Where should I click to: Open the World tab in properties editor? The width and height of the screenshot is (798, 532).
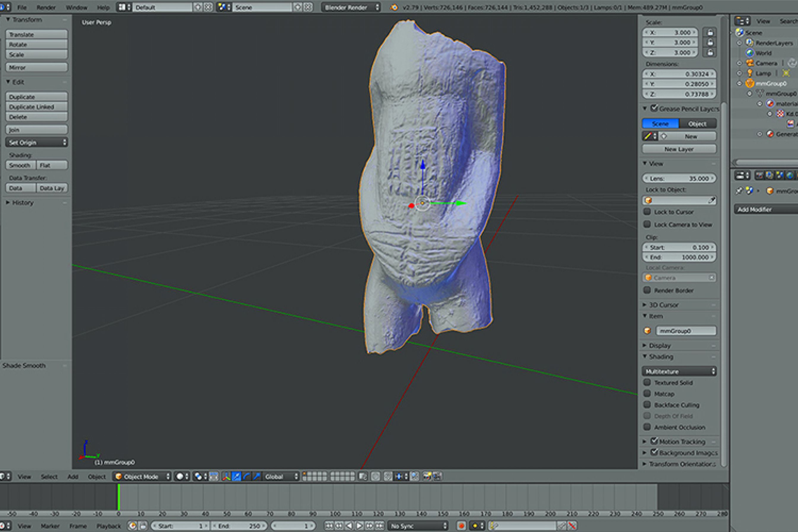[x=790, y=175]
